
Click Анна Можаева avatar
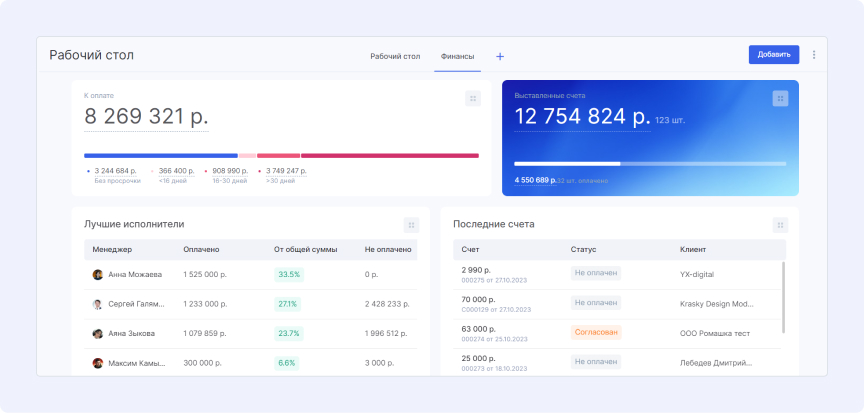tap(98, 274)
